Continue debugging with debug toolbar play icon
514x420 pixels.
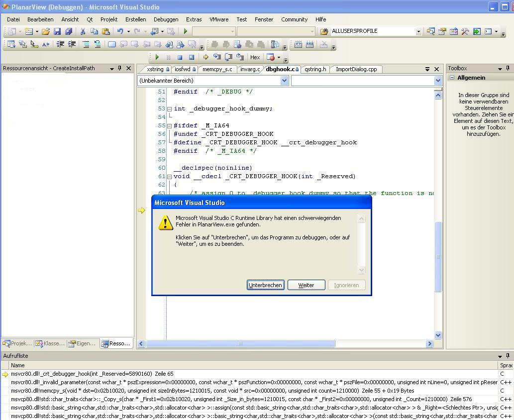157,57
